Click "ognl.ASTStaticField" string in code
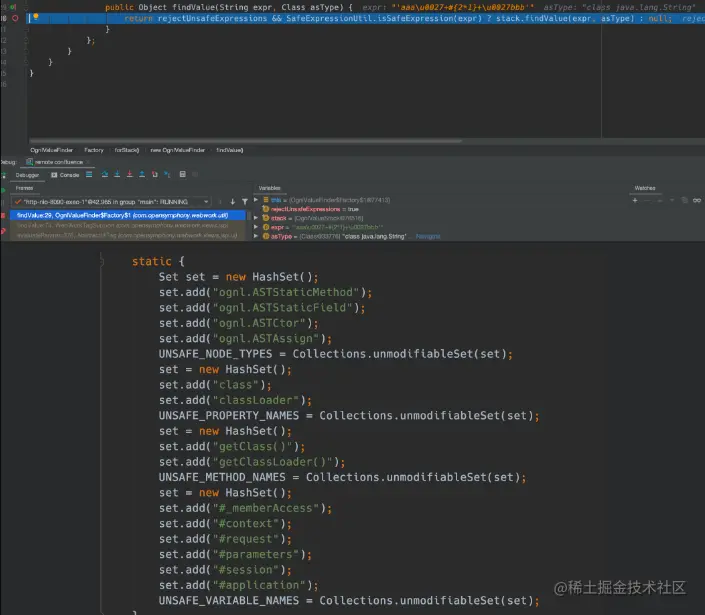This screenshot has height=615, width=705. (x=282, y=308)
